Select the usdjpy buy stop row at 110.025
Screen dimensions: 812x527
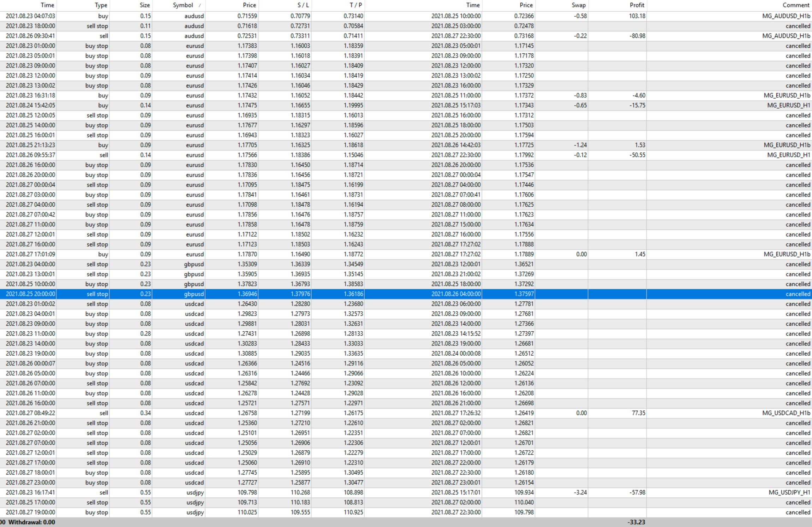pyautogui.click(x=195, y=512)
